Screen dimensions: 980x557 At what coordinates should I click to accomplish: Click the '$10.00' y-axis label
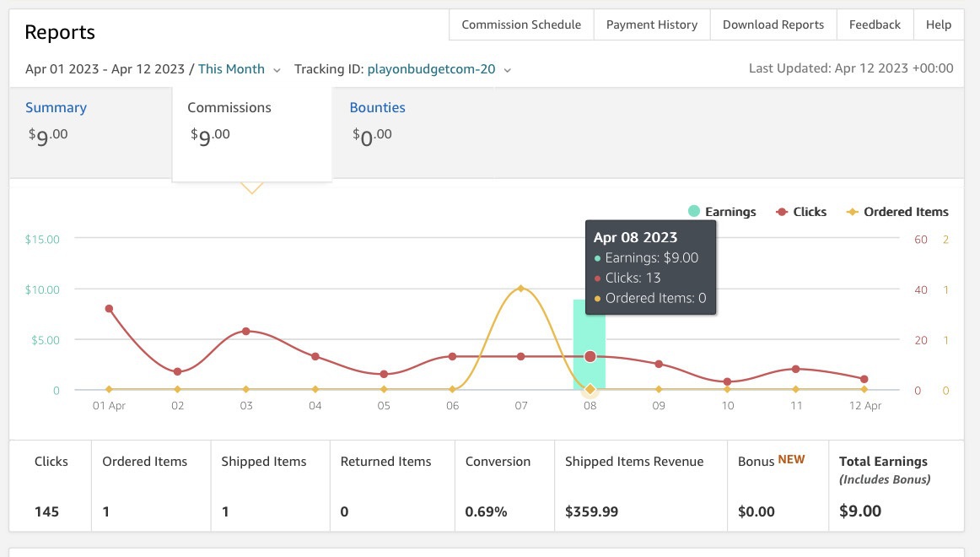(x=42, y=289)
